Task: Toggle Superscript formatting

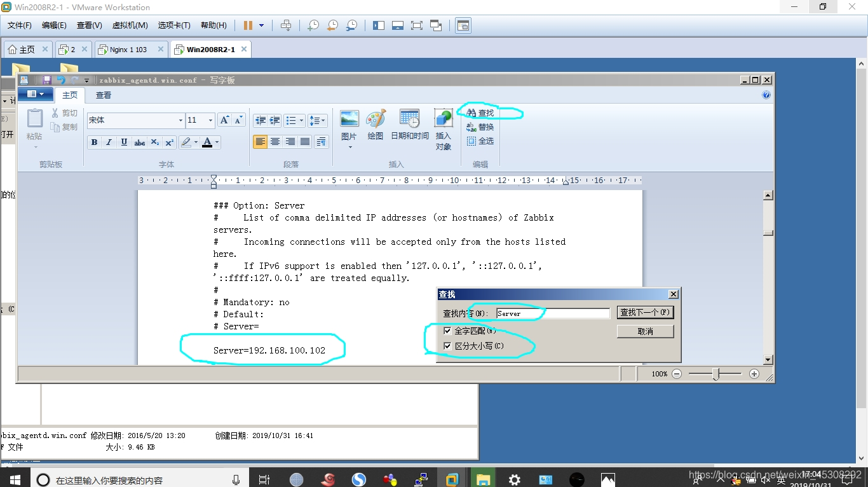Action: [x=169, y=142]
